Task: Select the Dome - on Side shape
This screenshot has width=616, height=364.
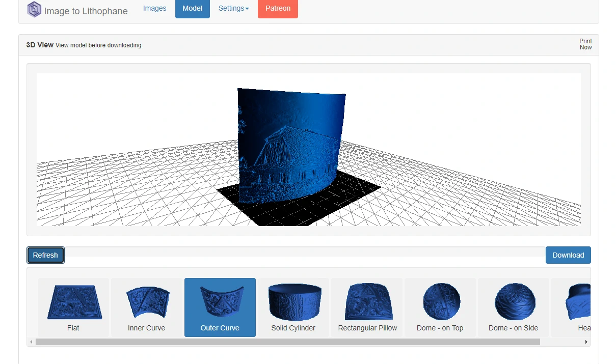Action: 514,307
